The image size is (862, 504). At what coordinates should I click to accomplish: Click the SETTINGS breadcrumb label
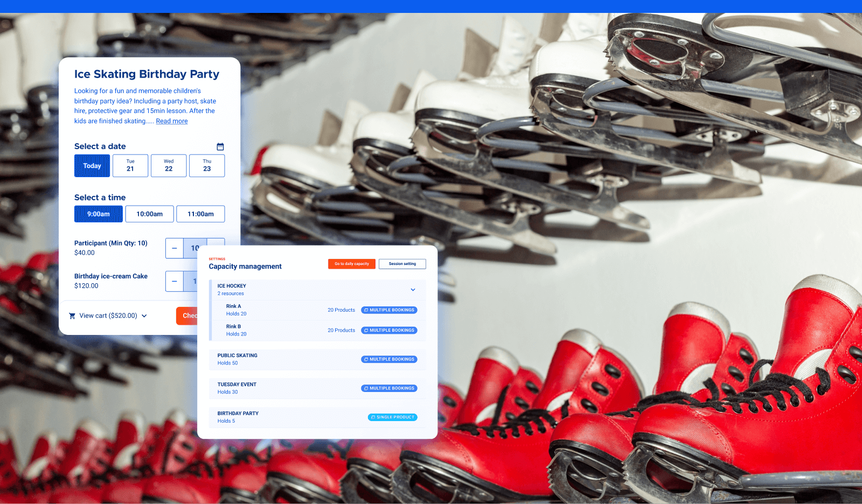coord(217,258)
